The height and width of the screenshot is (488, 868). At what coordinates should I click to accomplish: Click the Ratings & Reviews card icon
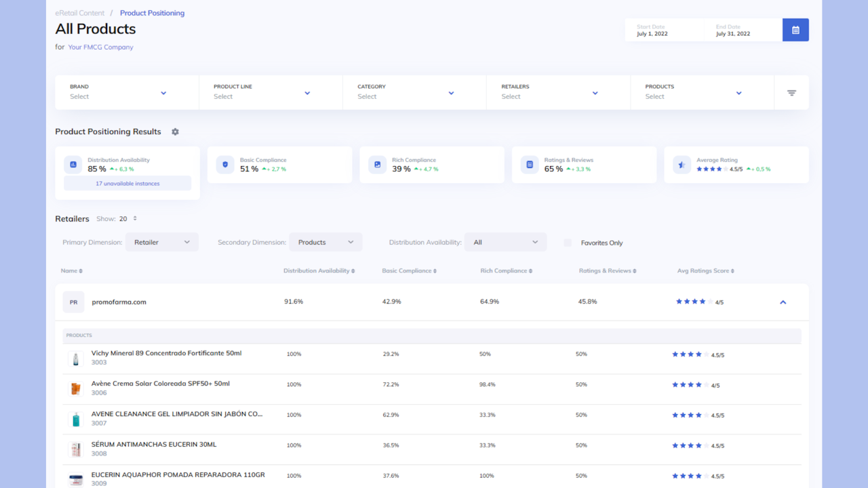click(x=530, y=165)
